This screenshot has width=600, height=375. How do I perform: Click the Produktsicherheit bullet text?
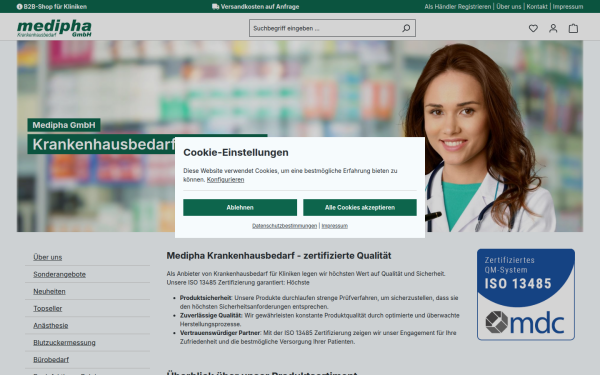point(319,302)
